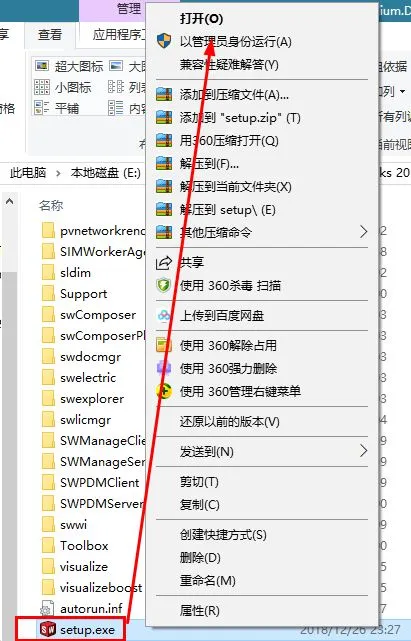Image resolution: width=411 pixels, height=641 pixels.
Task: Click the Baidu Netdisk upload cloud icon
Action: point(164,315)
